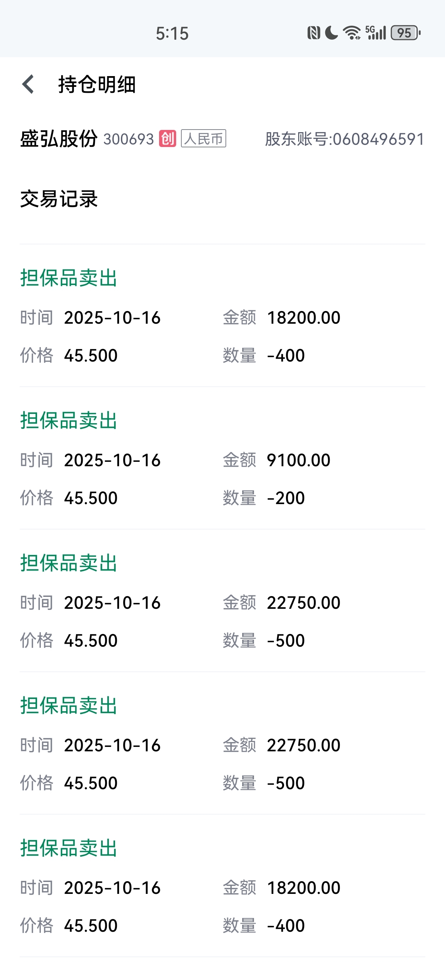Tap the red 创 board badge
The height and width of the screenshot is (980, 445).
[167, 138]
